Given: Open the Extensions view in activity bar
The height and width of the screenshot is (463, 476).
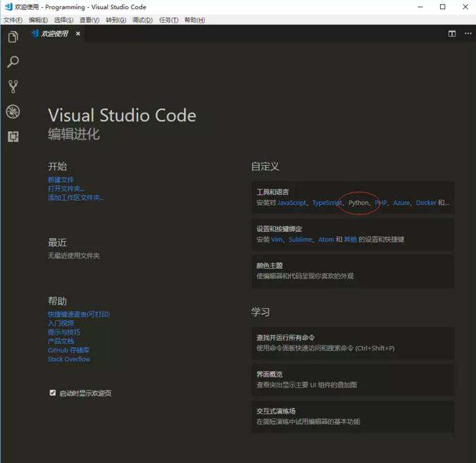Looking at the screenshot, I should pos(13,137).
